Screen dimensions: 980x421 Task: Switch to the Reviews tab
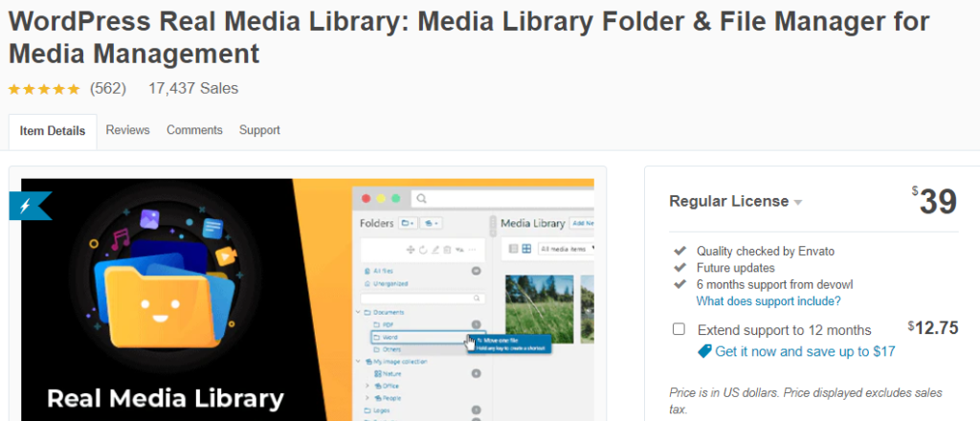(x=127, y=130)
